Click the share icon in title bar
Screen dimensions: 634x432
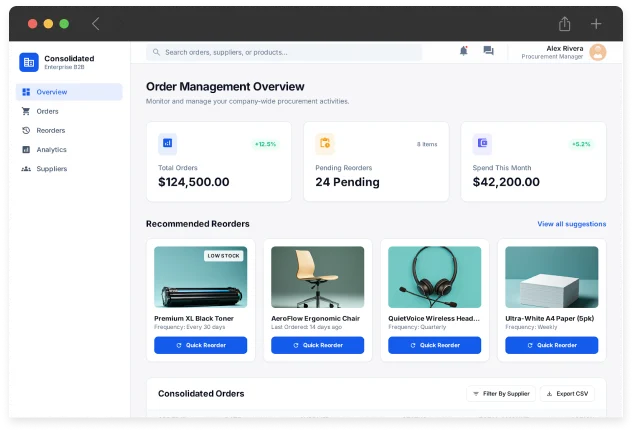click(x=565, y=24)
